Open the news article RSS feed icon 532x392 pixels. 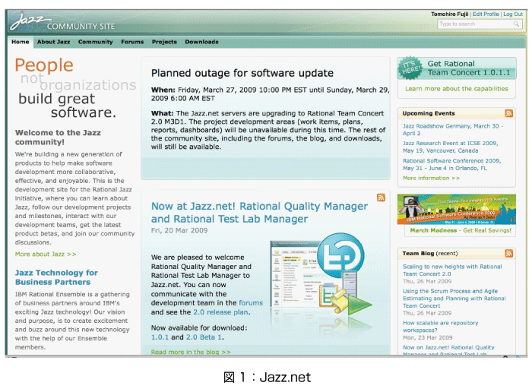pyautogui.click(x=381, y=198)
